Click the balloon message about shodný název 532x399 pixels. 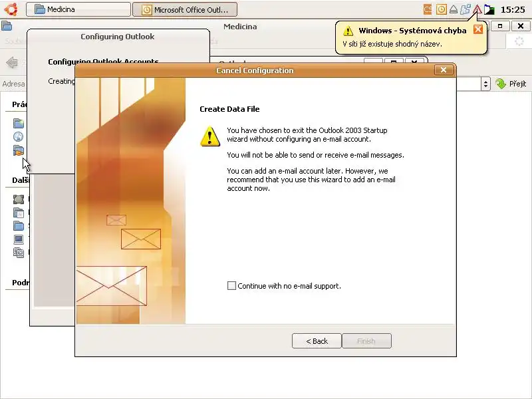click(x=392, y=44)
